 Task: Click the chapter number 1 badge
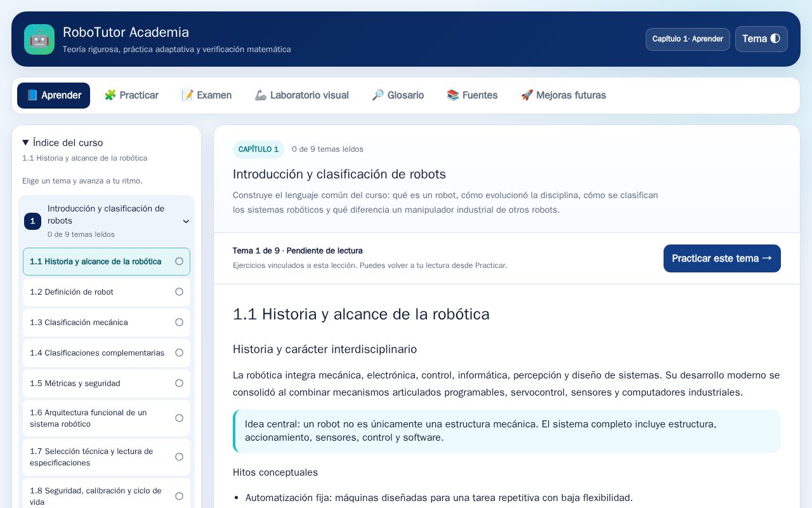(x=32, y=221)
